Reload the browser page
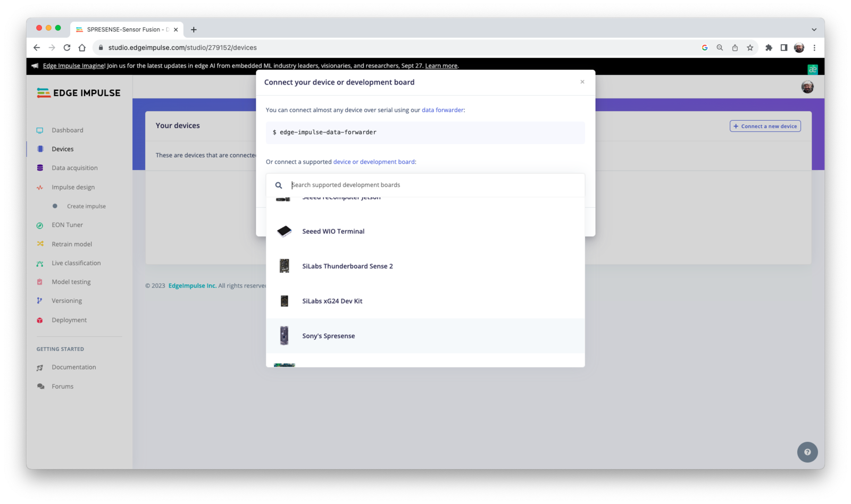Viewport: 851px width, 504px height. coord(67,48)
